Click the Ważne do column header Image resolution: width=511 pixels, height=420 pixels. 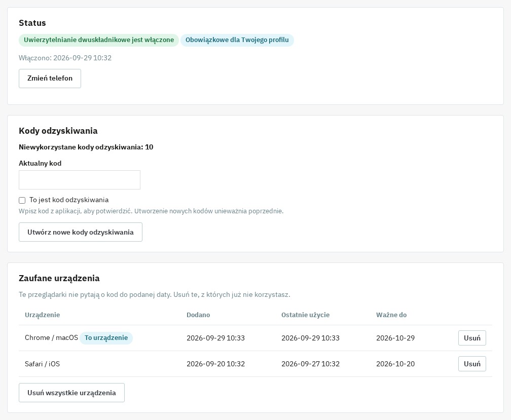tap(391, 315)
